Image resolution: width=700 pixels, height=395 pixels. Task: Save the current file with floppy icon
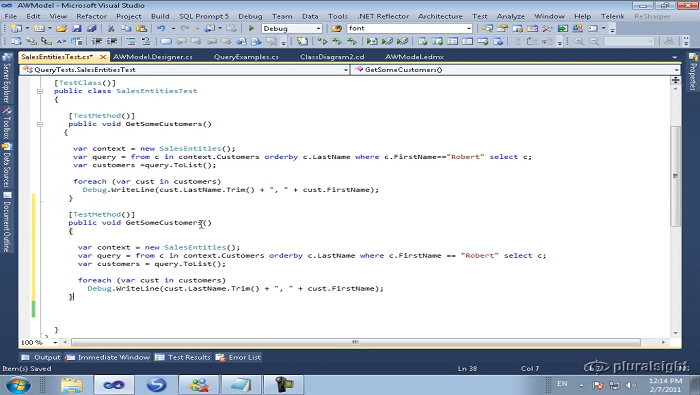76,28
